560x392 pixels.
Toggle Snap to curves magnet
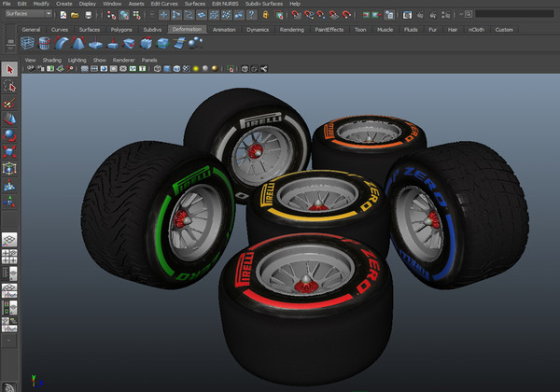coord(309,15)
